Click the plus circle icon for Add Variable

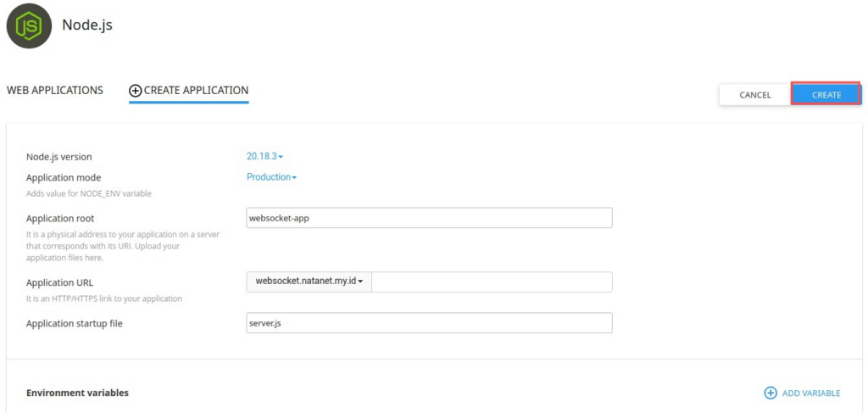pos(770,393)
